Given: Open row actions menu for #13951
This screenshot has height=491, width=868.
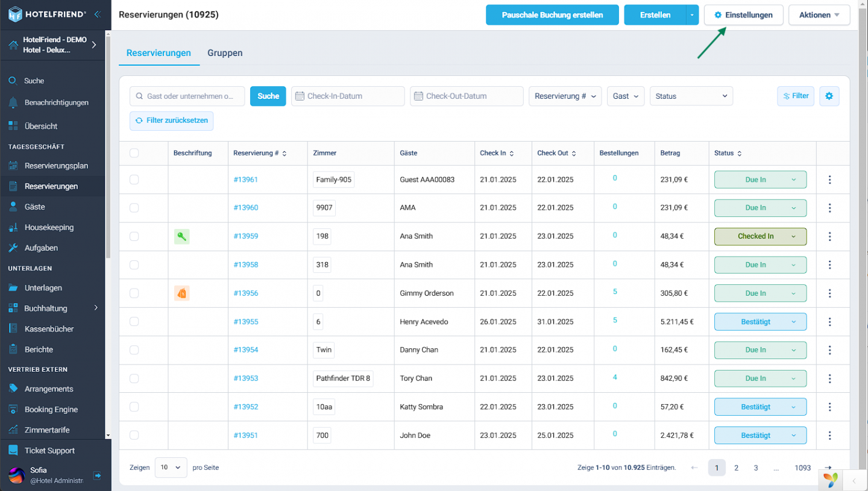Looking at the screenshot, I should pyautogui.click(x=830, y=436).
